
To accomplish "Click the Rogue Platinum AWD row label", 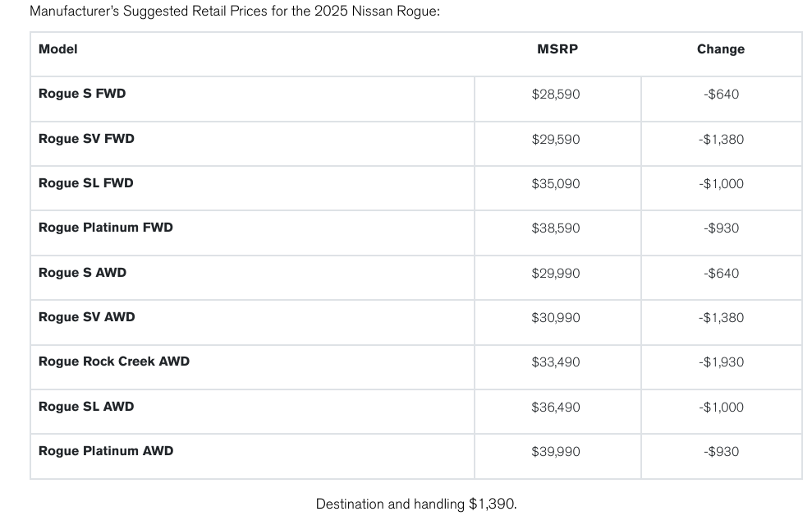I will pos(106,451).
